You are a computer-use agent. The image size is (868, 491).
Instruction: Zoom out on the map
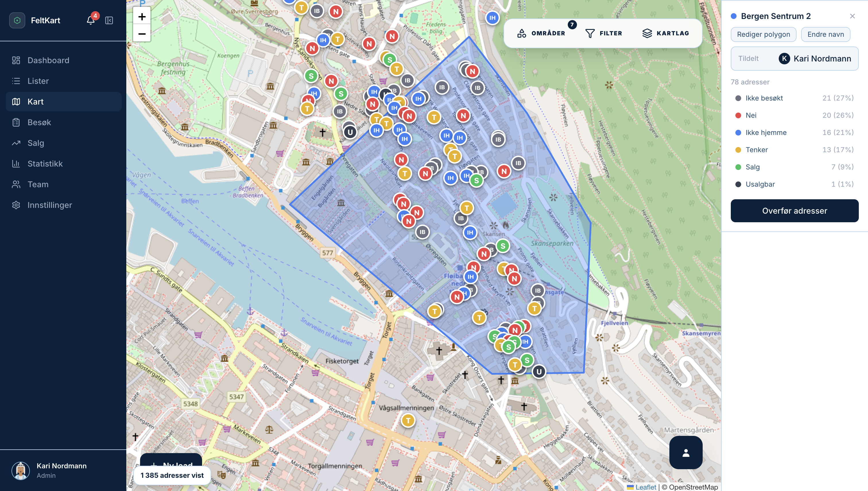tap(142, 33)
